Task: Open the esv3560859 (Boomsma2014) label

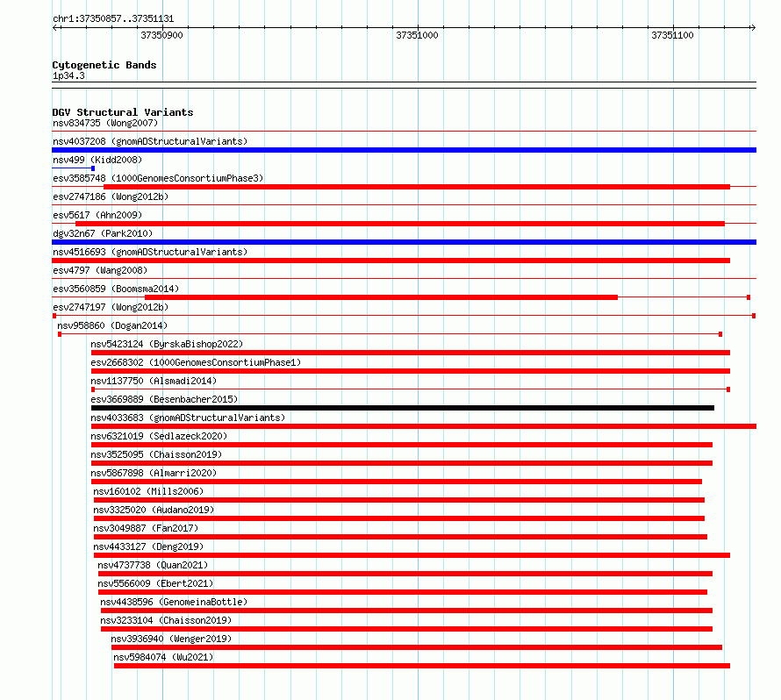Action: click(116, 289)
